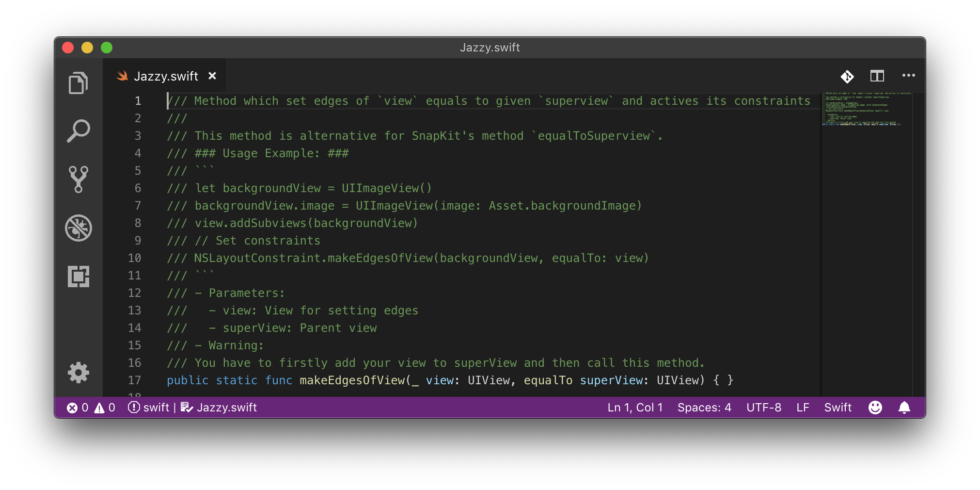980x490 pixels.
Task: Click the errors count in status bar
Action: point(78,408)
